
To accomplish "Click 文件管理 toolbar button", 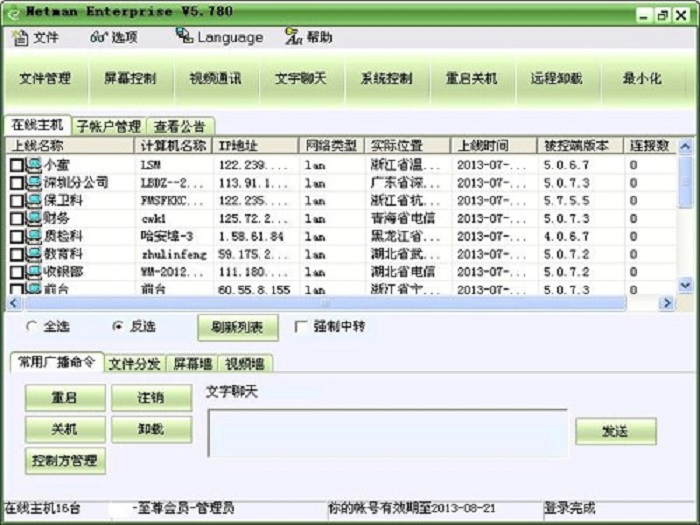I will (x=45, y=79).
